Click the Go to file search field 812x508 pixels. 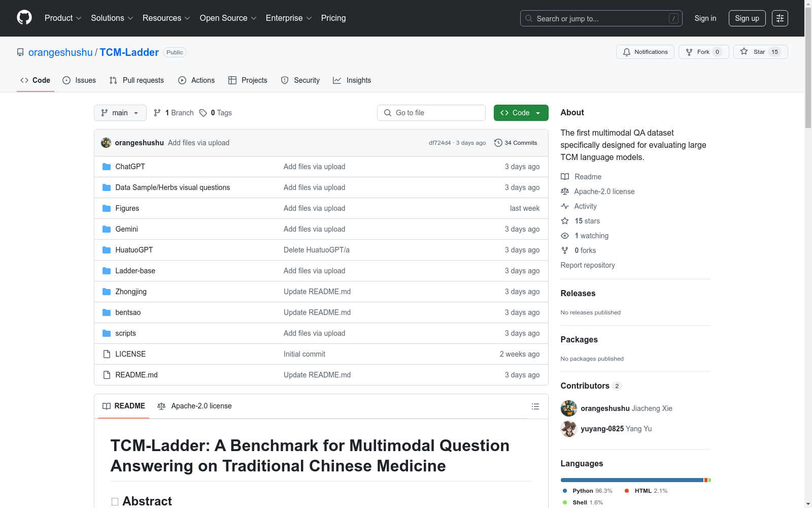point(431,113)
